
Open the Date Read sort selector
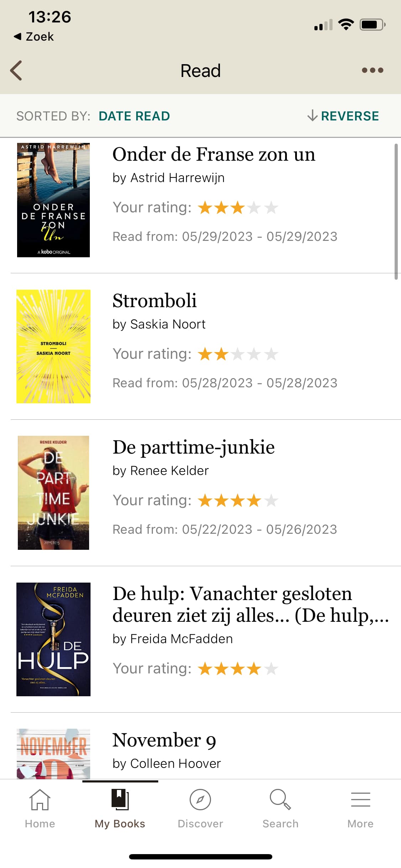[134, 116]
